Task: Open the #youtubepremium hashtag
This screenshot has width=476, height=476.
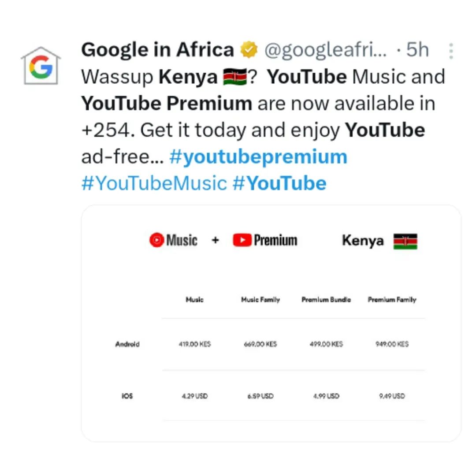Action: coord(258,157)
